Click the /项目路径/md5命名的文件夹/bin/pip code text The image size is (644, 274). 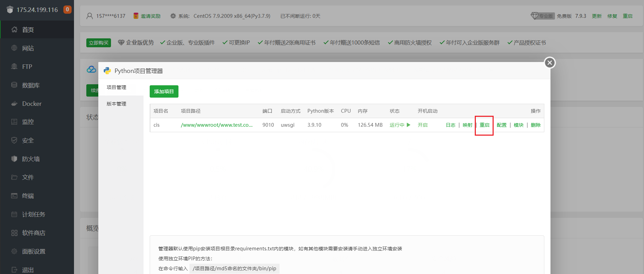coord(234,269)
